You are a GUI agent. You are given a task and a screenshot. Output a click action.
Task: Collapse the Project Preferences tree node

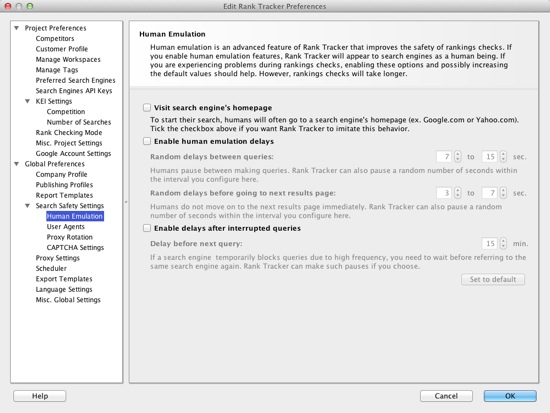click(16, 28)
